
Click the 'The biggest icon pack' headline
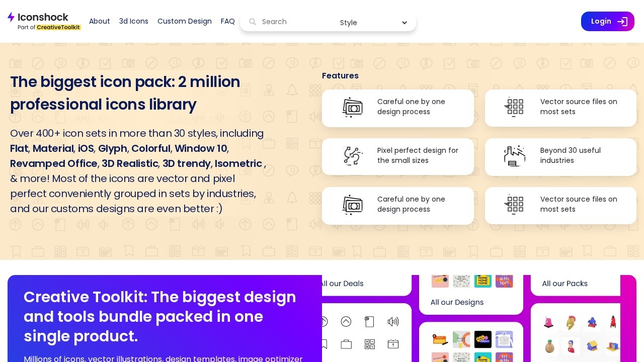pyautogui.click(x=125, y=93)
